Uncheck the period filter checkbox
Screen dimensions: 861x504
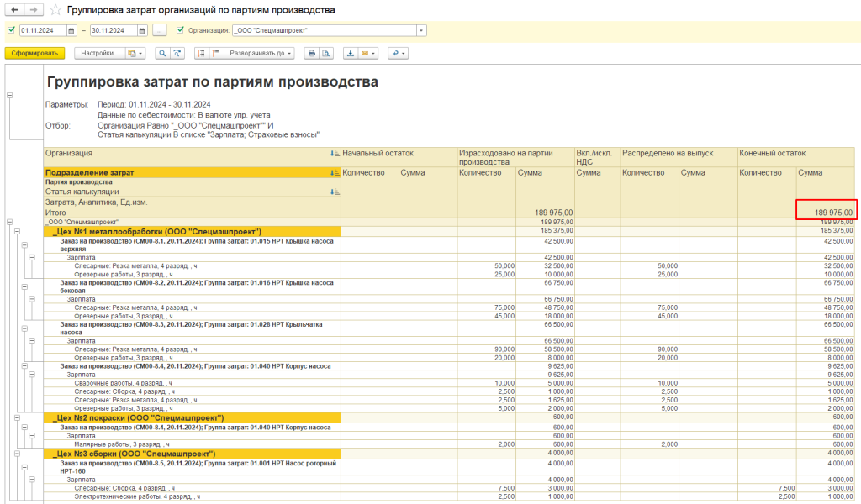(x=12, y=30)
